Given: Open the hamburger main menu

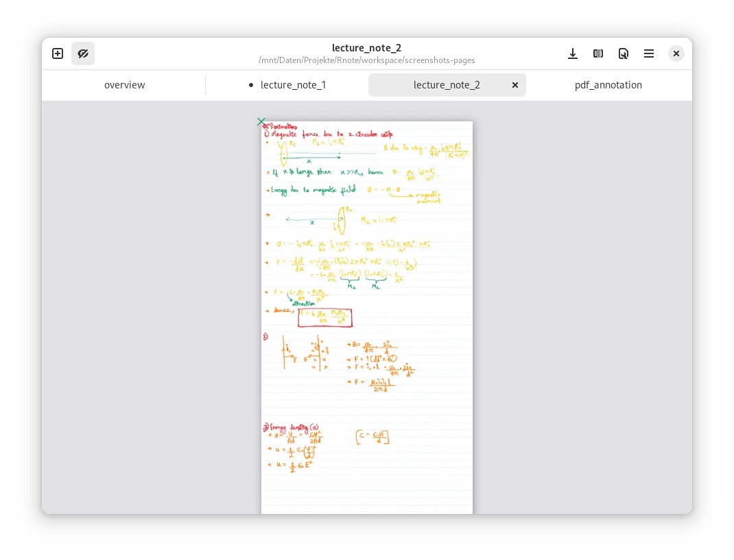Looking at the screenshot, I should 649,53.
